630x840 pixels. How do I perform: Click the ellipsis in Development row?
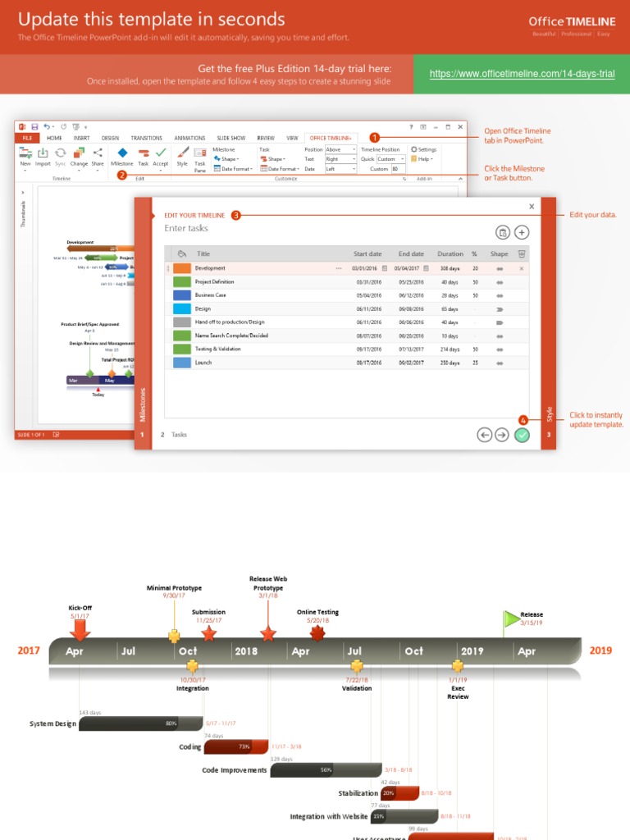[339, 268]
